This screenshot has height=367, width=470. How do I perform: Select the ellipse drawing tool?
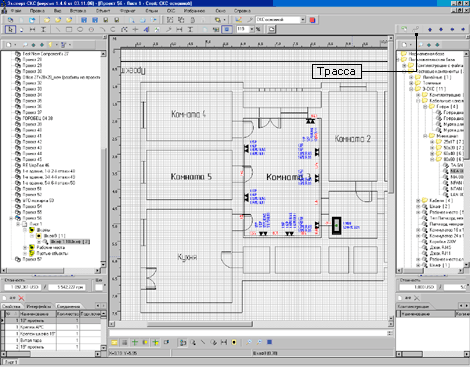80,29
